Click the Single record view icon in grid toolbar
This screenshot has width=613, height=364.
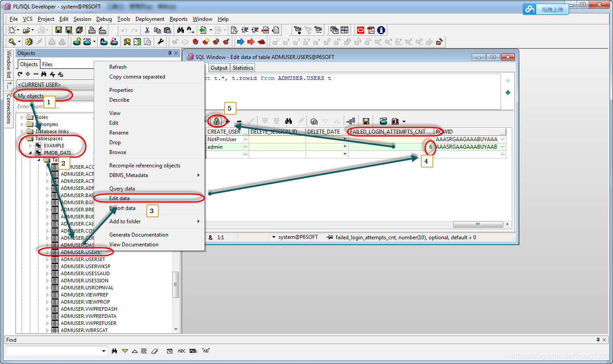(x=351, y=121)
